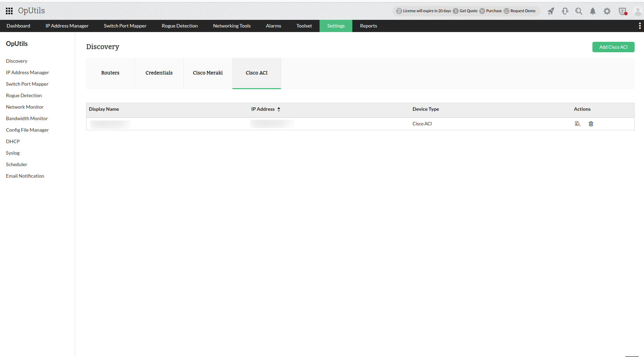The width and height of the screenshot is (644, 357).
Task: Sort the IP Address column
Action: pyautogui.click(x=278, y=109)
